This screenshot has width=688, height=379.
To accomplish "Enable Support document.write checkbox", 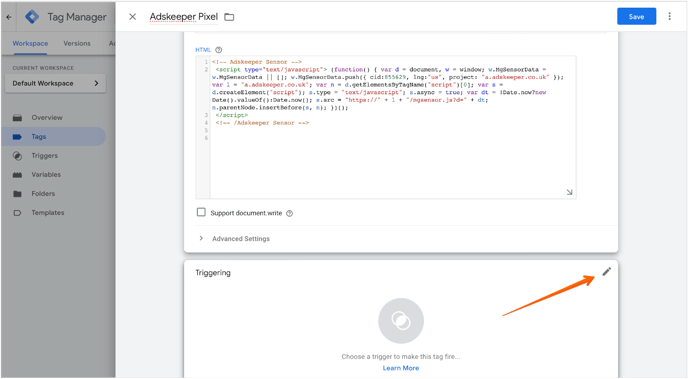I will tap(201, 212).
